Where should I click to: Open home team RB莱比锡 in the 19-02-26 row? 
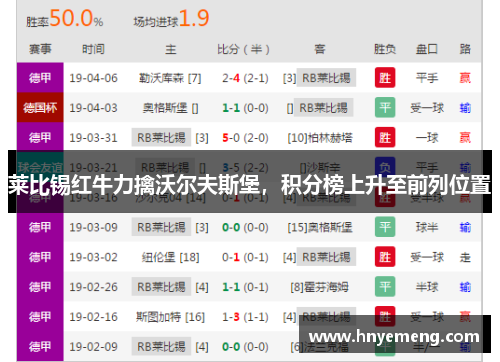point(161,287)
